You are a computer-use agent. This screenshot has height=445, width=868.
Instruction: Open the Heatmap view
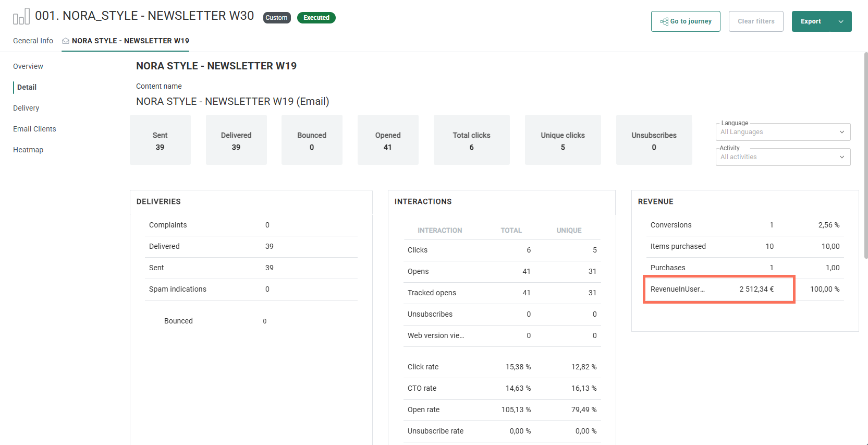pos(28,150)
